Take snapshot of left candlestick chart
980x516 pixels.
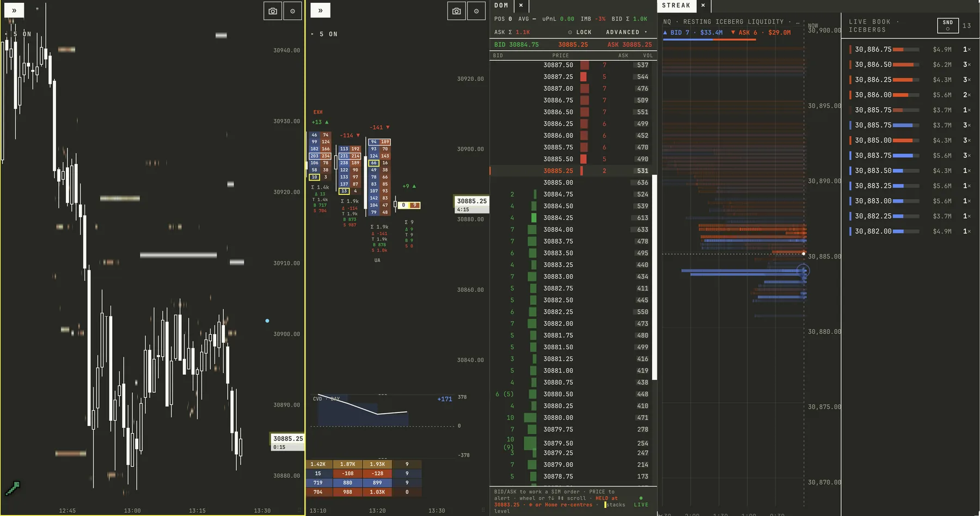pos(273,11)
